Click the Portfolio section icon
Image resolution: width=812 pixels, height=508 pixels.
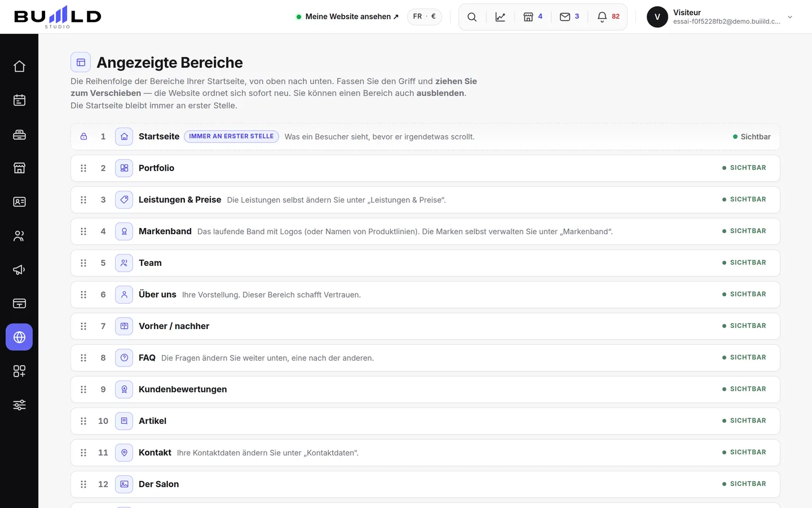pyautogui.click(x=124, y=168)
